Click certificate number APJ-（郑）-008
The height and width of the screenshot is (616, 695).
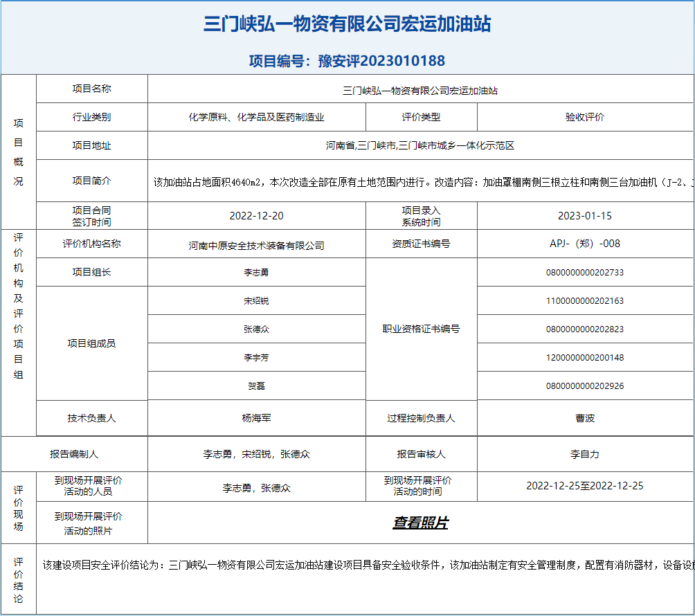[x=585, y=244]
